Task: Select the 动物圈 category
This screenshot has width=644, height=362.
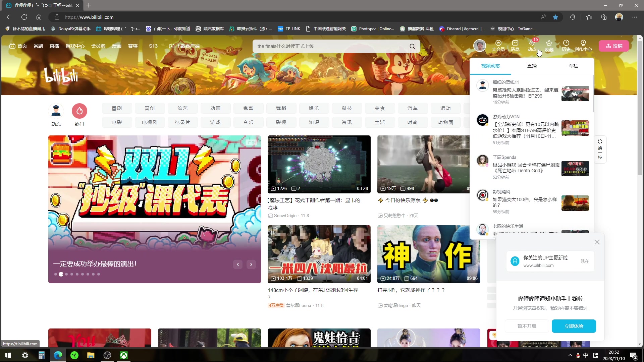Action: (x=445, y=122)
